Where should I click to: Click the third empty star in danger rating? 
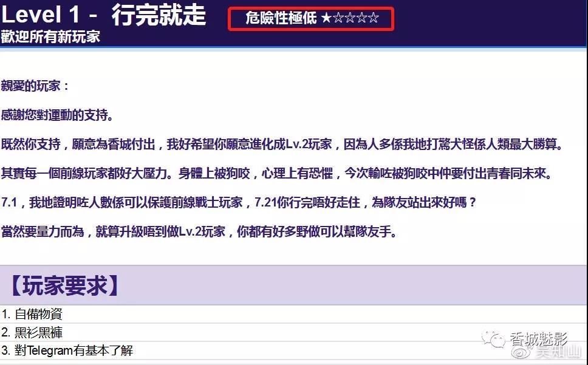tap(350, 18)
